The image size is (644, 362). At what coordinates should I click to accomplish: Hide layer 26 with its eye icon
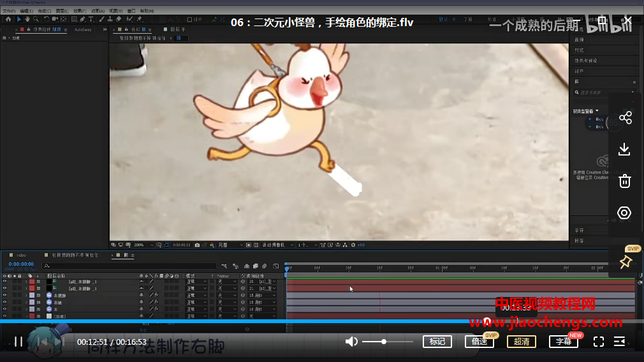coord(4,316)
